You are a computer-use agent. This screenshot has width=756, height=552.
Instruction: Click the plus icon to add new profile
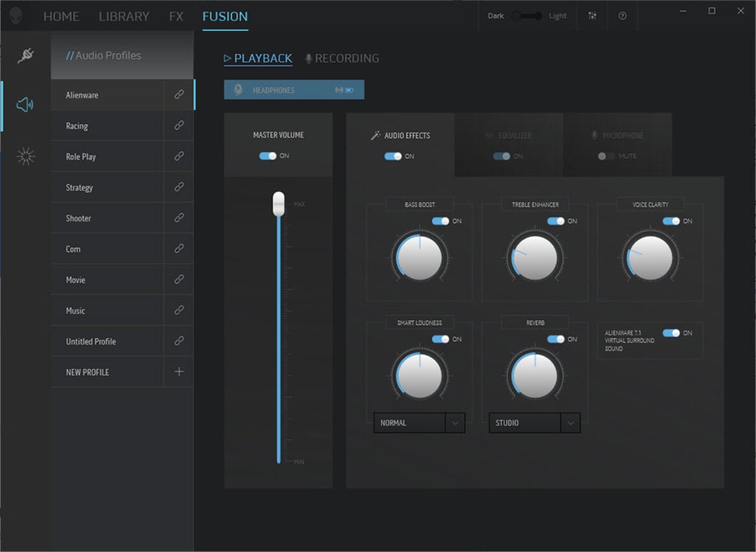pyautogui.click(x=179, y=372)
